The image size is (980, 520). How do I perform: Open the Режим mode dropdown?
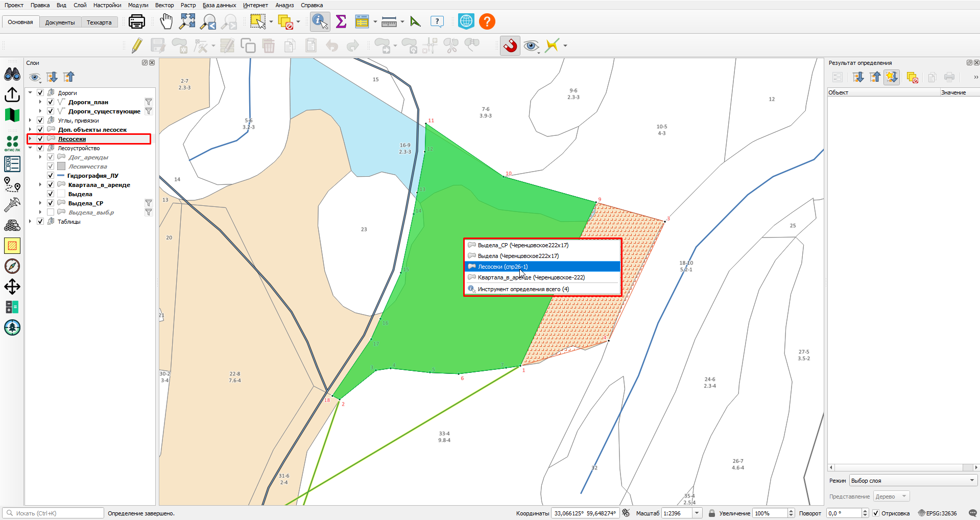click(913, 481)
